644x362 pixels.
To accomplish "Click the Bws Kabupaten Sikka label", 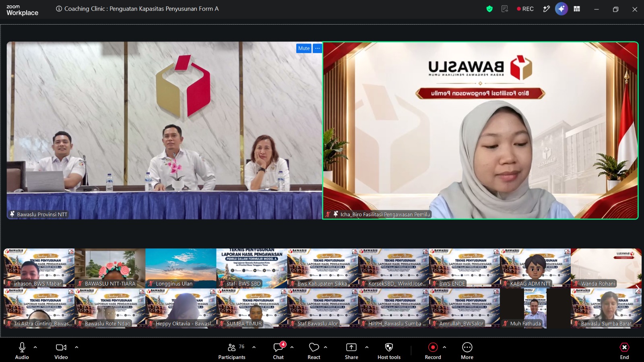I will point(322,283).
